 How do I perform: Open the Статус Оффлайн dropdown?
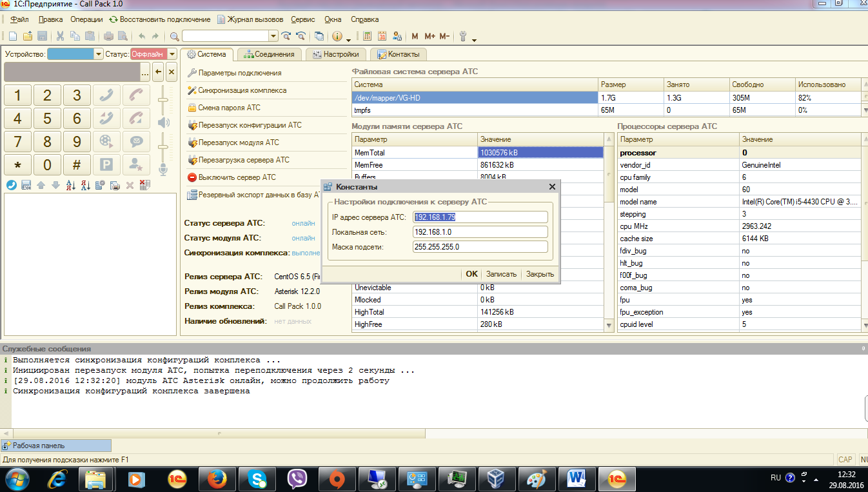pyautogui.click(x=172, y=54)
